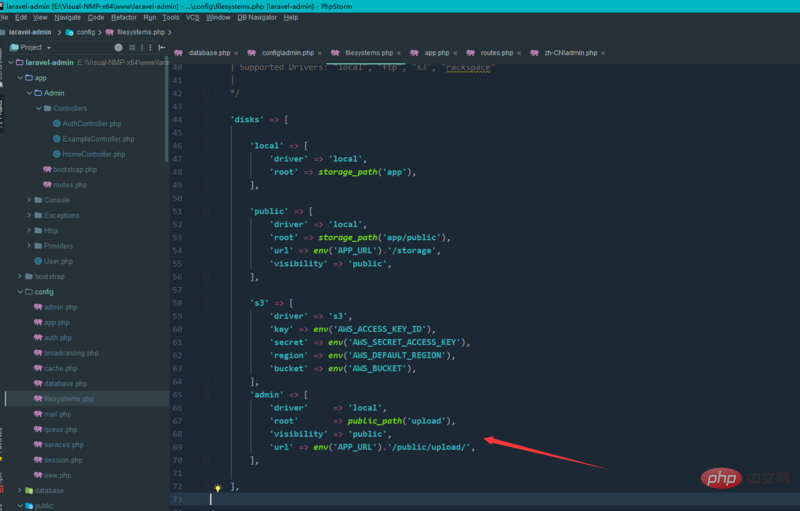
Task: Open the DB Navigator menu
Action: click(x=257, y=17)
